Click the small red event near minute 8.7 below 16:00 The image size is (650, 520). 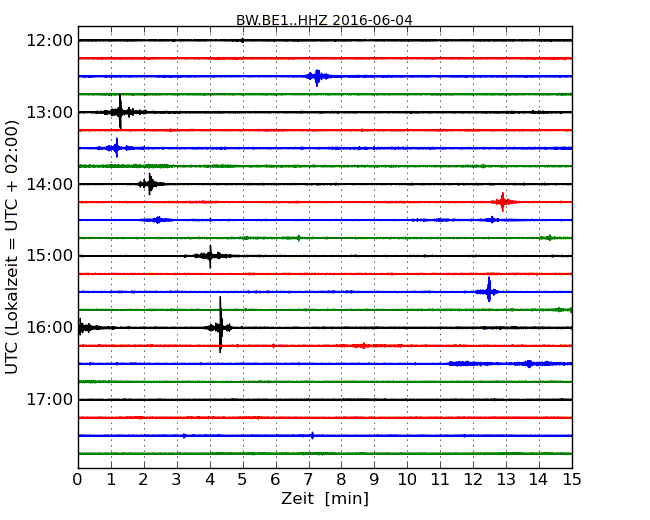click(x=364, y=345)
